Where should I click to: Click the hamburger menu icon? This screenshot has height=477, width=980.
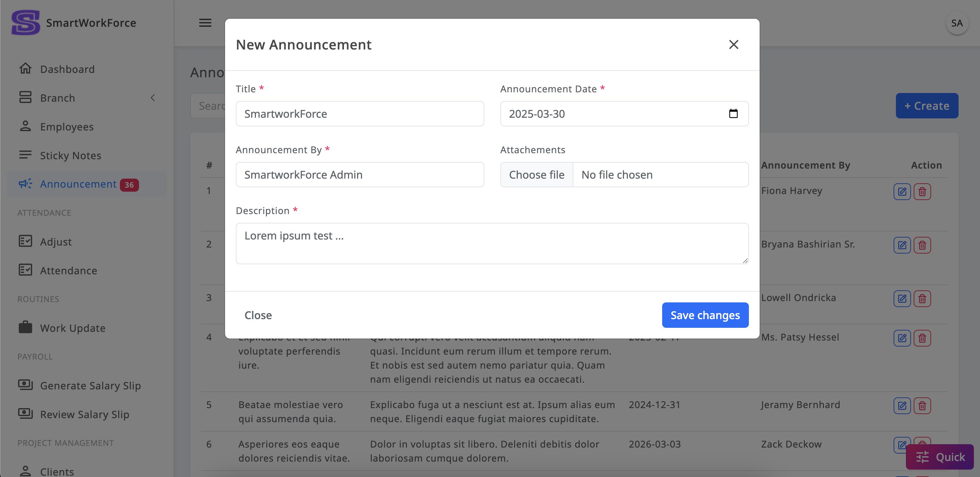205,23
